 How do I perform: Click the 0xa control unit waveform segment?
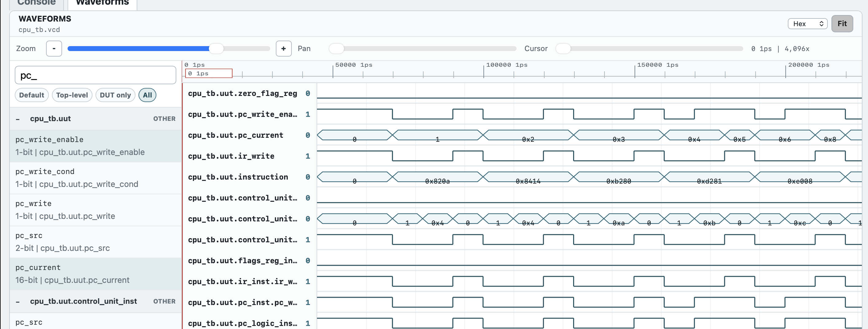coord(619,219)
